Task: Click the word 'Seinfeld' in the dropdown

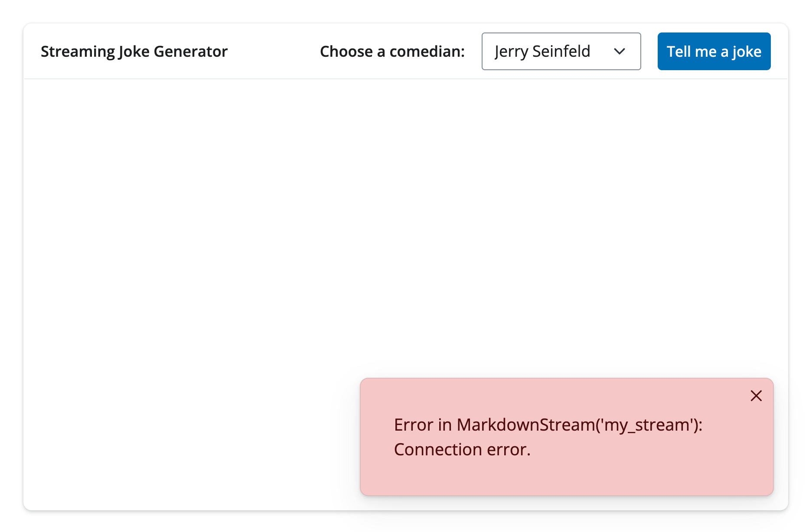Action: (x=561, y=52)
